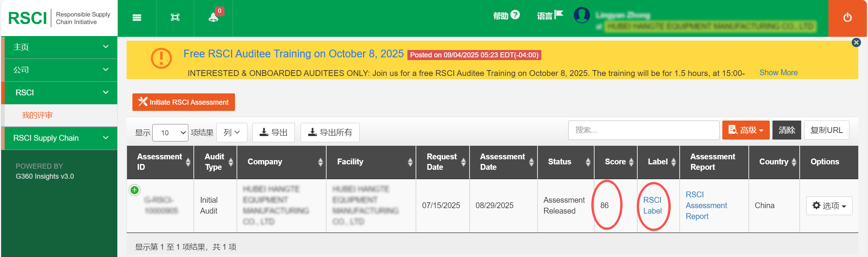
Task: Click Initiate RSCI Assessment button
Action: [183, 102]
